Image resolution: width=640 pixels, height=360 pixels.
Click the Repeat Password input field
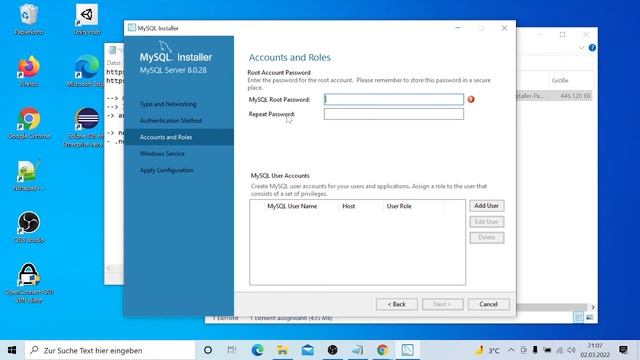393,114
